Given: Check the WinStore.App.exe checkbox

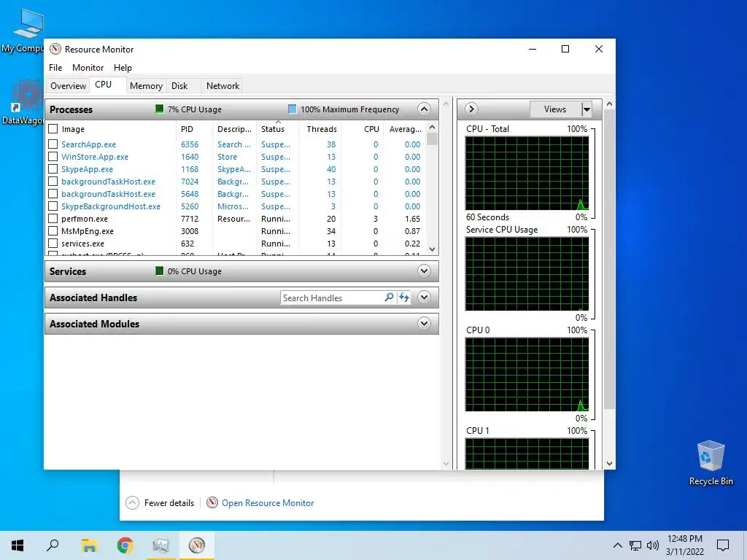Looking at the screenshot, I should coord(53,157).
